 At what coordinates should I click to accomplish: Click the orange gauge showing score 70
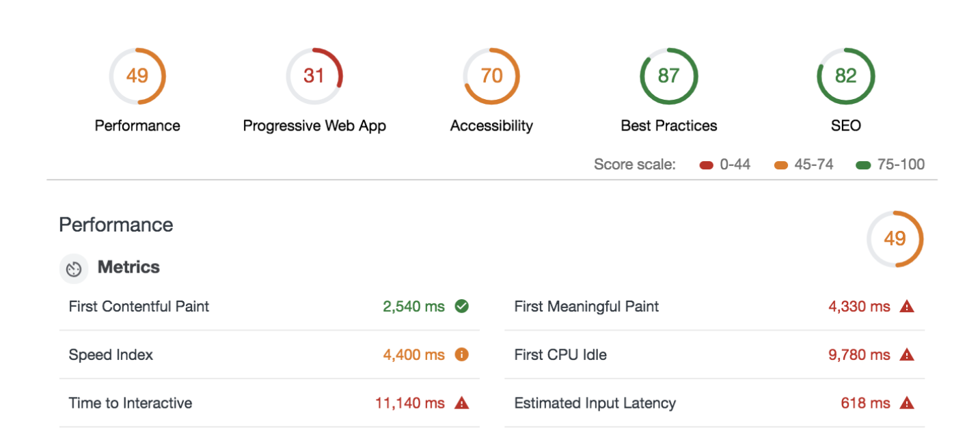[x=491, y=76]
